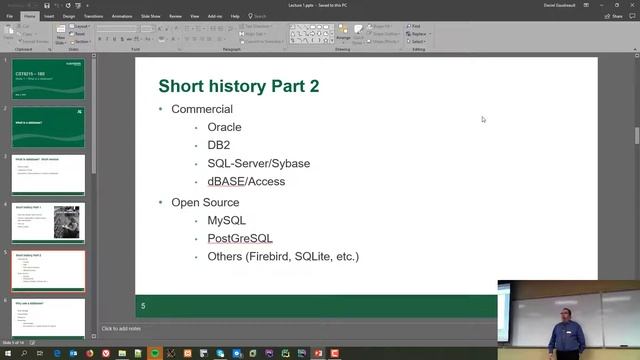
Task: Select slide 1 title thumbnail
Action: [x=48, y=79]
